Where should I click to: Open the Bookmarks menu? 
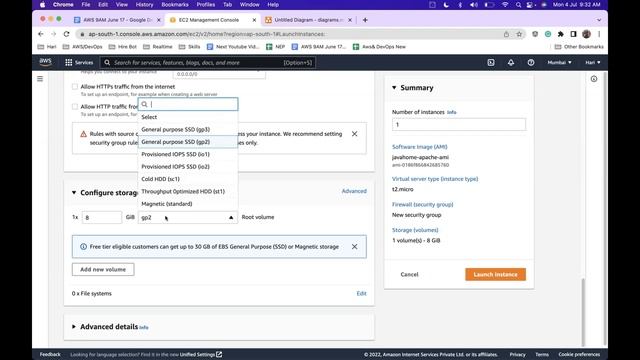tap(175, 5)
